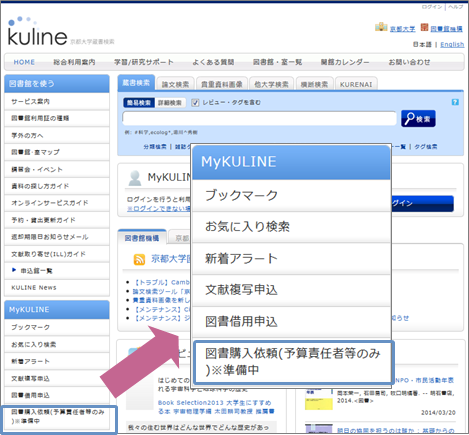Open お気に入り検索 in small left sidebar

(x=57, y=344)
